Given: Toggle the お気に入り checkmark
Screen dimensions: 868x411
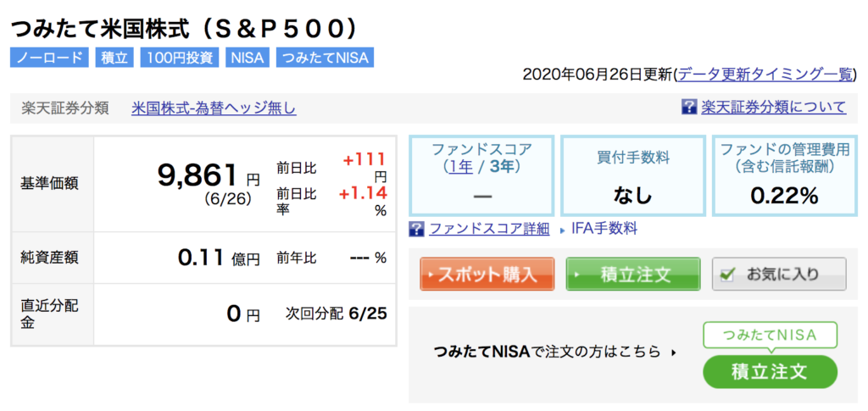Looking at the screenshot, I should (729, 274).
